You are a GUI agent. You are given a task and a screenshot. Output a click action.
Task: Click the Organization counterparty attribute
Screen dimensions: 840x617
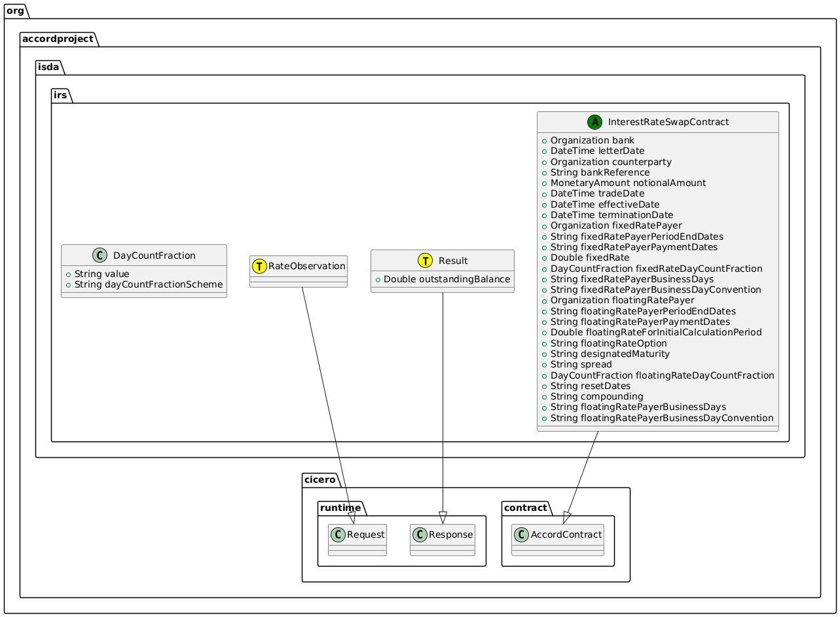pos(611,161)
